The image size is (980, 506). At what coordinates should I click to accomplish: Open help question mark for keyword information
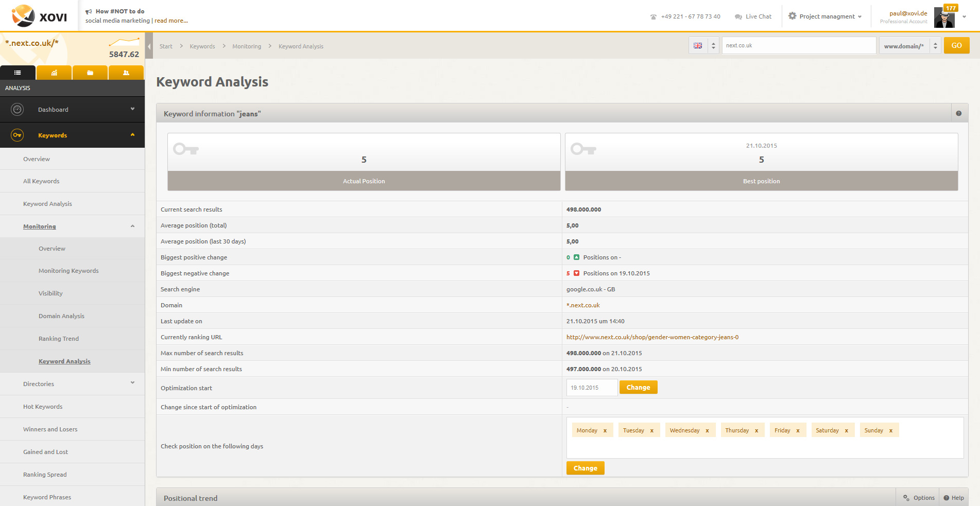[959, 113]
